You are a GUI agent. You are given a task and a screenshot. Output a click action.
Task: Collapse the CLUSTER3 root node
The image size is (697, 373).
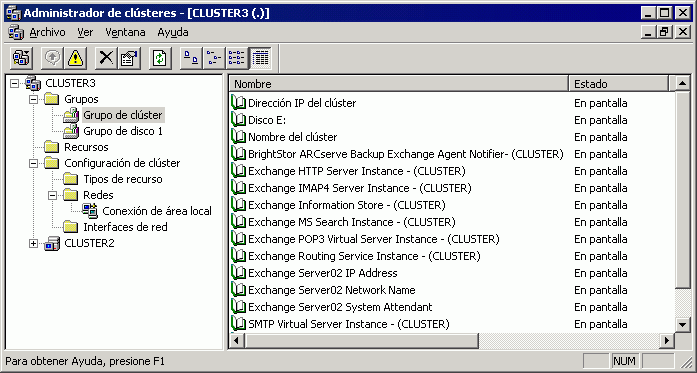(15, 83)
